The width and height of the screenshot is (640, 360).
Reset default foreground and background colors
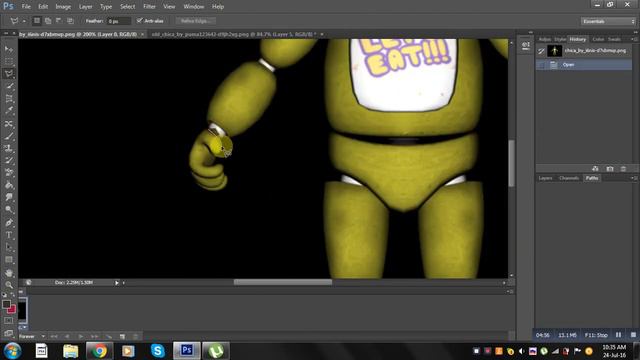pyautogui.click(x=4, y=295)
